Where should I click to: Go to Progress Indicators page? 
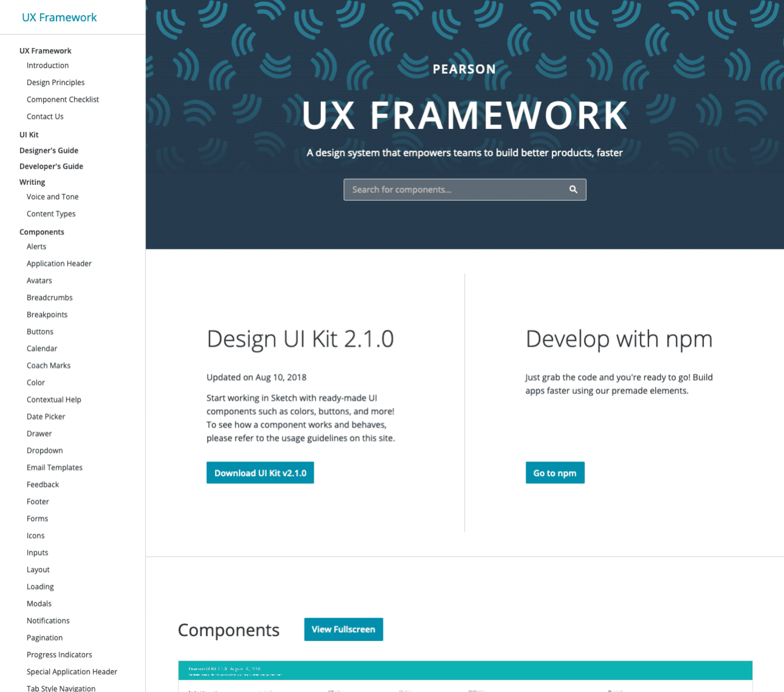59,654
